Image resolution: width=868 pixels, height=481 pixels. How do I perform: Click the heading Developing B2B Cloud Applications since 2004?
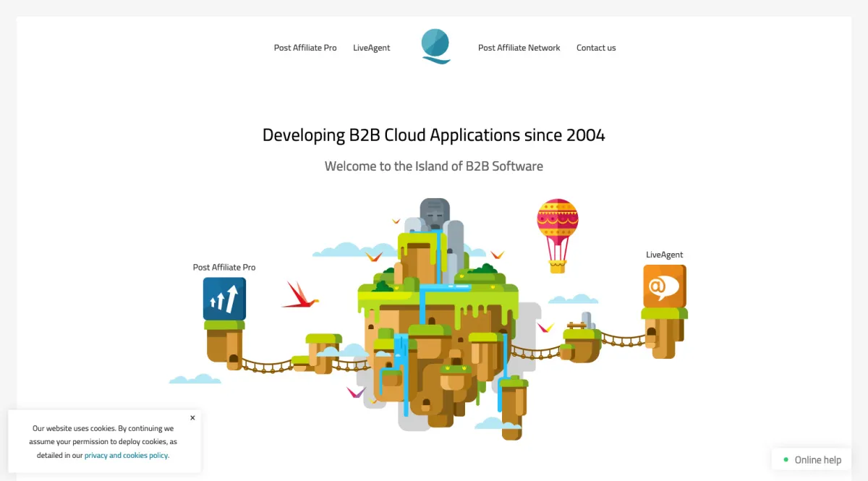pos(434,135)
